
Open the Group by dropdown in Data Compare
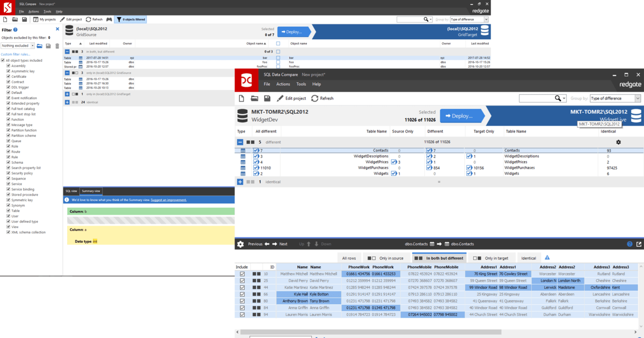(614, 98)
